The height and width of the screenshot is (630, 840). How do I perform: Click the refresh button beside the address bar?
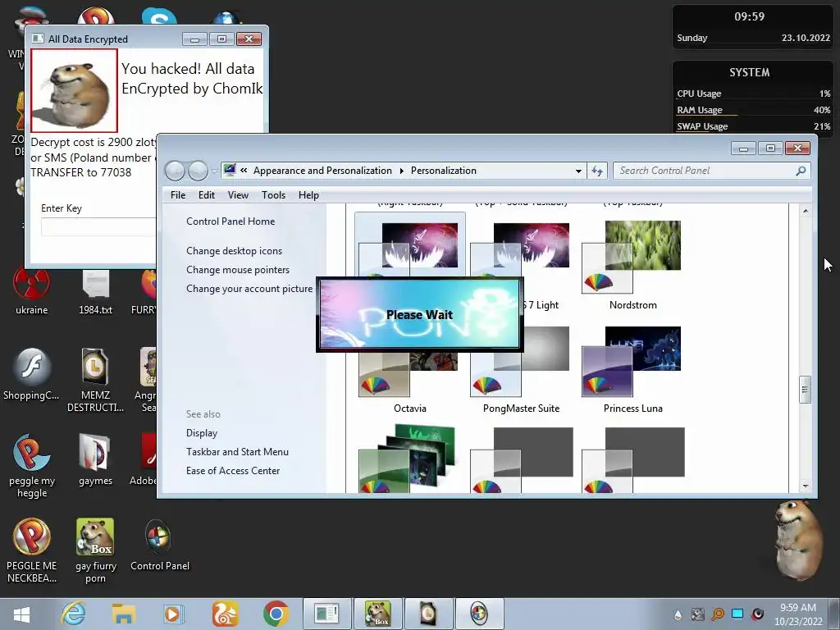pyautogui.click(x=597, y=171)
